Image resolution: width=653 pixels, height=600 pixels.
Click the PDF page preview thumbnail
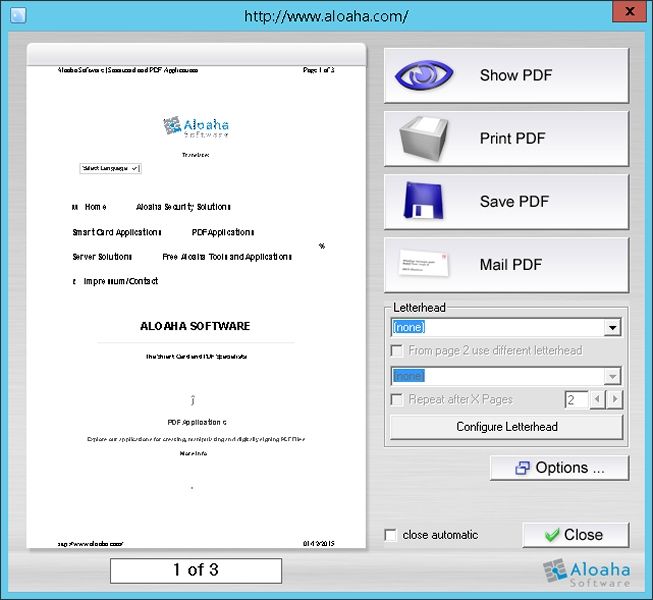point(196,306)
